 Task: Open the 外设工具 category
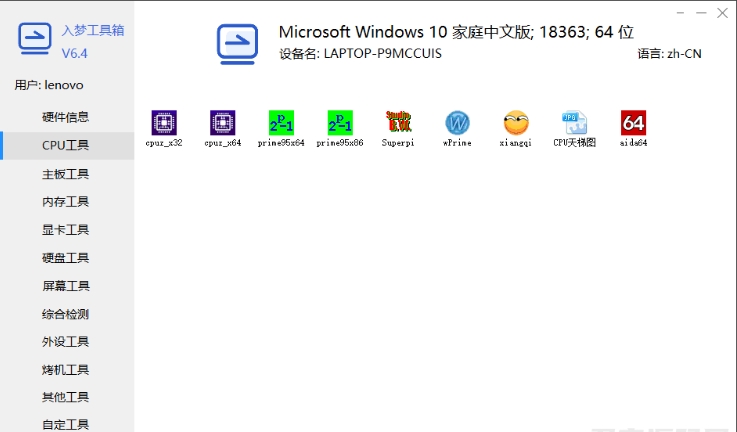65,342
